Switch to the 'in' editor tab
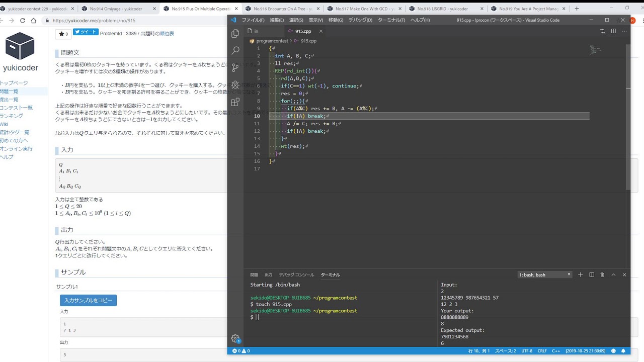644x362 pixels. coord(256,31)
